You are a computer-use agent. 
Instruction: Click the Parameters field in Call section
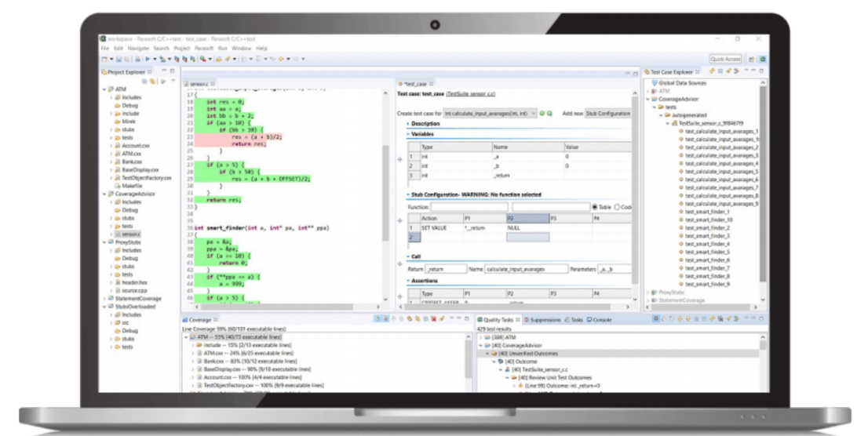pyautogui.click(x=615, y=270)
